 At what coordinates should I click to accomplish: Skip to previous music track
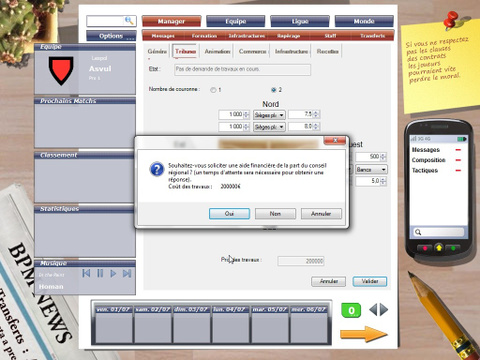pyautogui.click(x=86, y=274)
